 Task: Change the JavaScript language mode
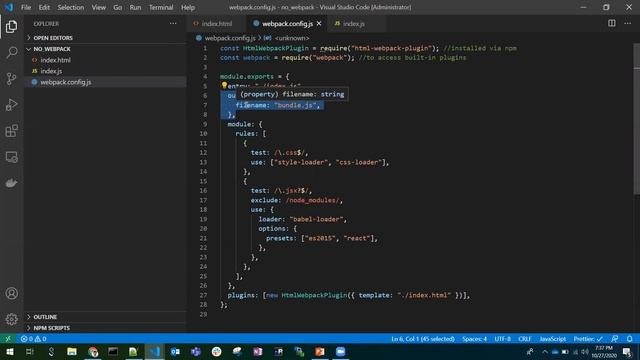point(553,339)
